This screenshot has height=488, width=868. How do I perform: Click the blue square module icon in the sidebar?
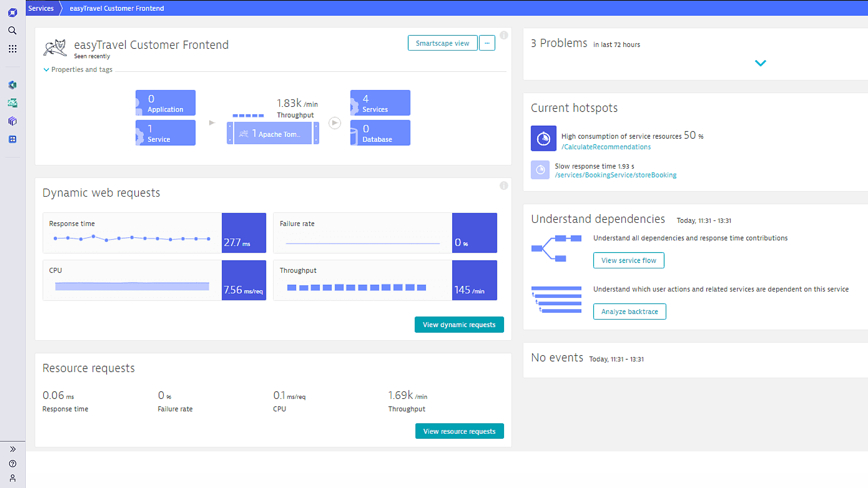(13, 139)
